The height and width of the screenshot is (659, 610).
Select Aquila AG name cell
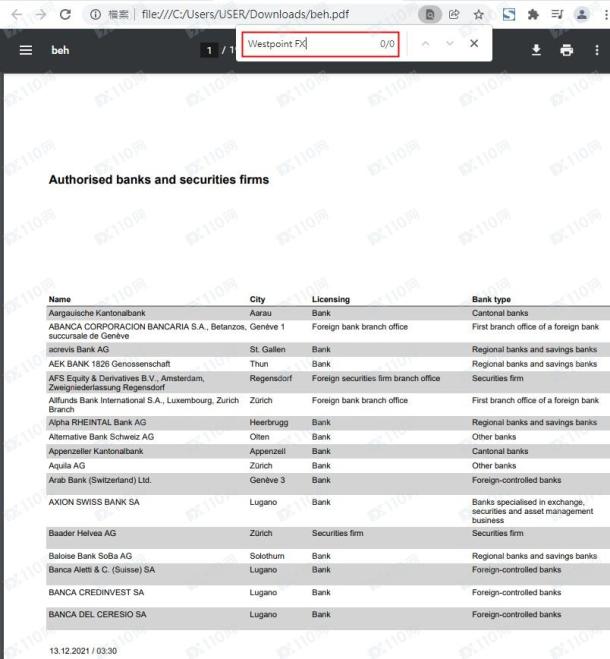67,466
